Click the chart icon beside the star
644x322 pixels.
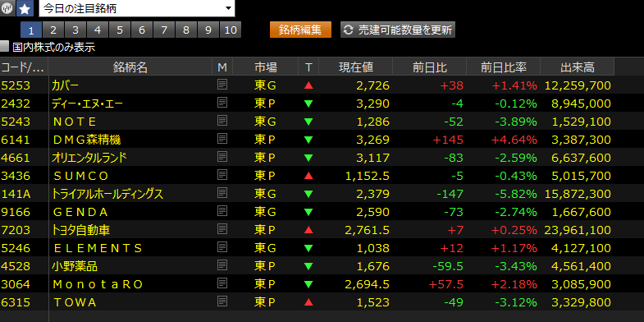[7, 8]
